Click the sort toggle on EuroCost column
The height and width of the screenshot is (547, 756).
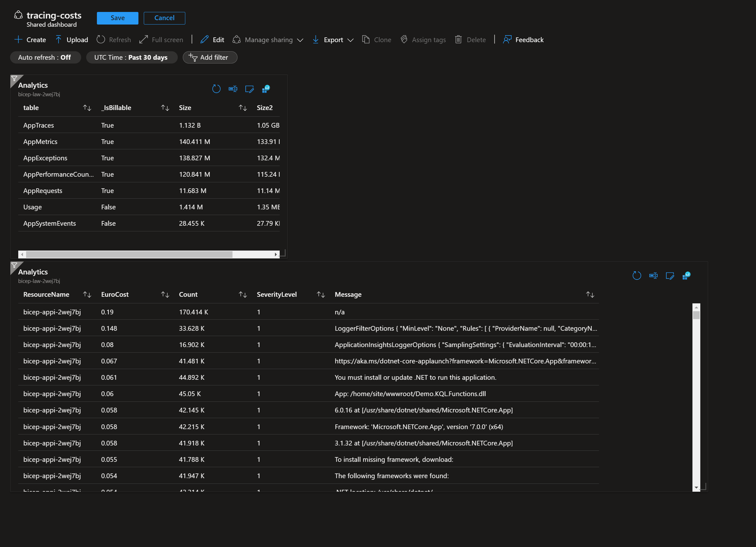tap(164, 294)
